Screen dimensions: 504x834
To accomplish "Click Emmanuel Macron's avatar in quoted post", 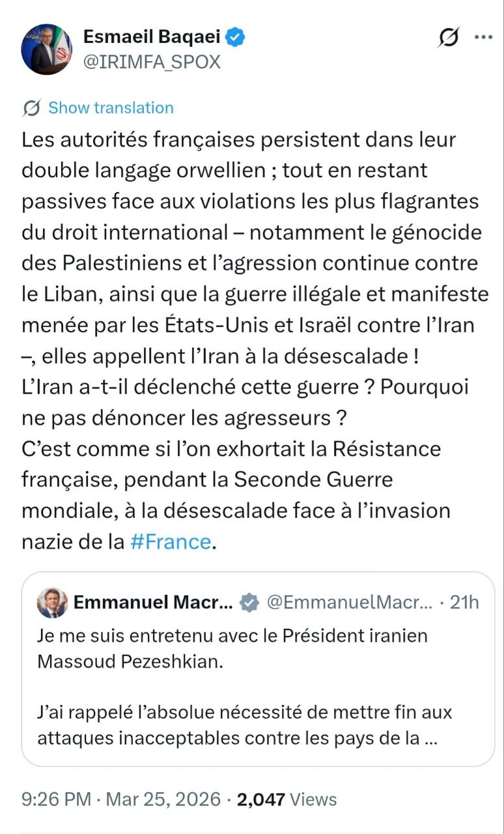I will [x=51, y=602].
